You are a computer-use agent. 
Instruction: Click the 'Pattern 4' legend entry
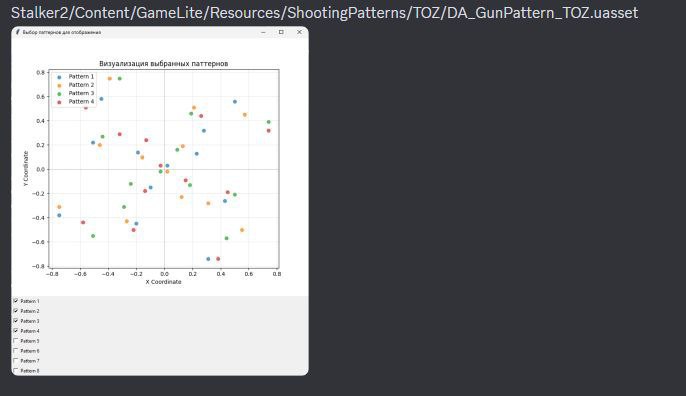[x=81, y=102]
